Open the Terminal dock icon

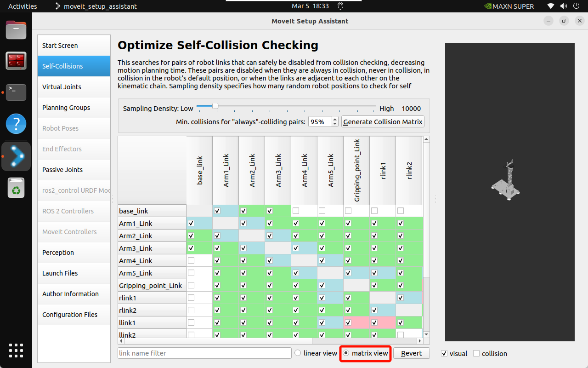coord(16,92)
